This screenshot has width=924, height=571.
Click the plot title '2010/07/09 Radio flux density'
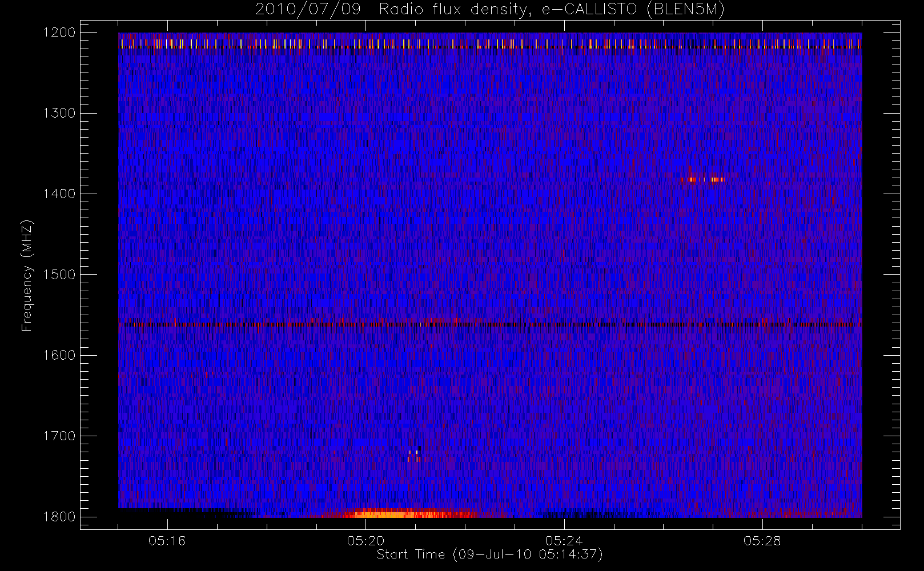490,9
